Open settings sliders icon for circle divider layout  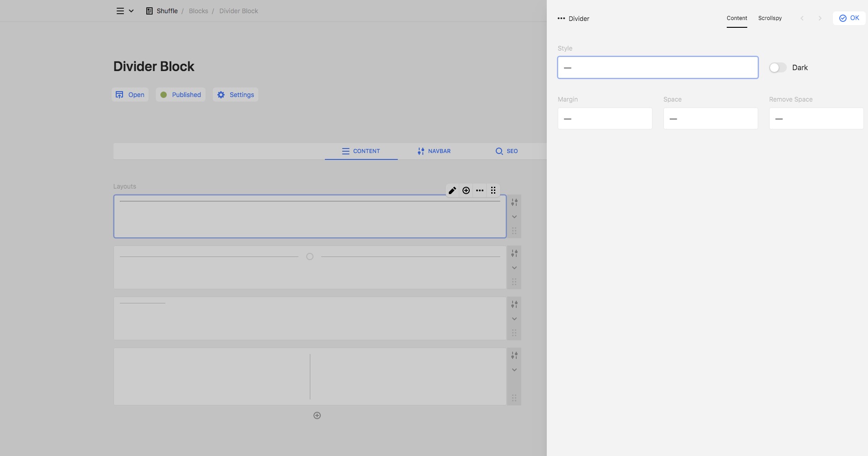514,253
